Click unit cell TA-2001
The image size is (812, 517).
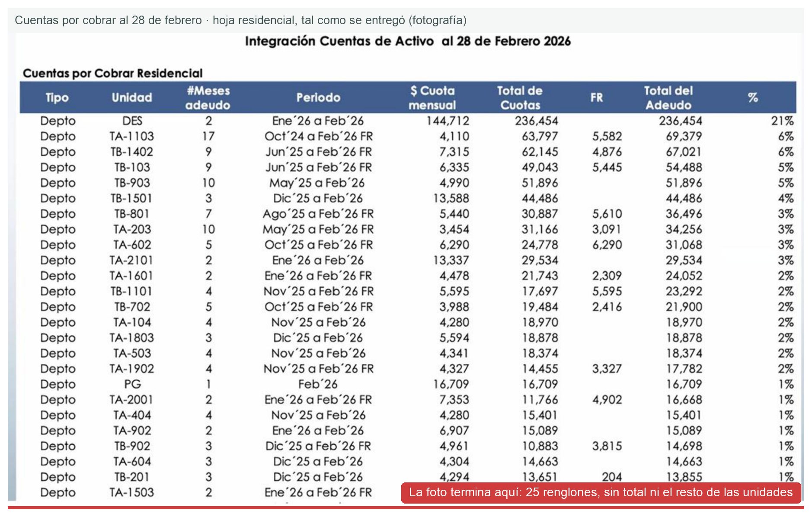click(131, 400)
